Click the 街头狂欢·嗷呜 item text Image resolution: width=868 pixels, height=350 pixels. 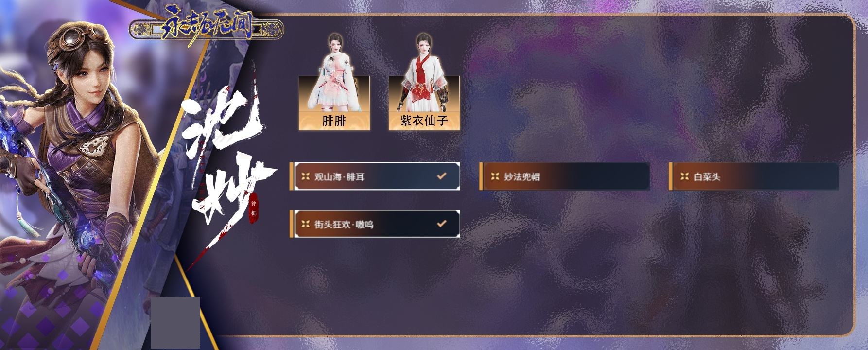pyautogui.click(x=344, y=225)
